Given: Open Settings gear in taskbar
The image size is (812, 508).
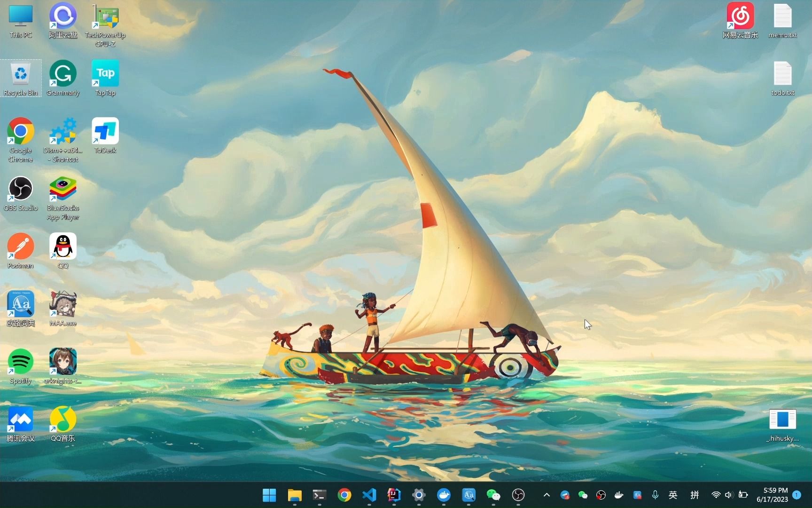Looking at the screenshot, I should point(419,495).
